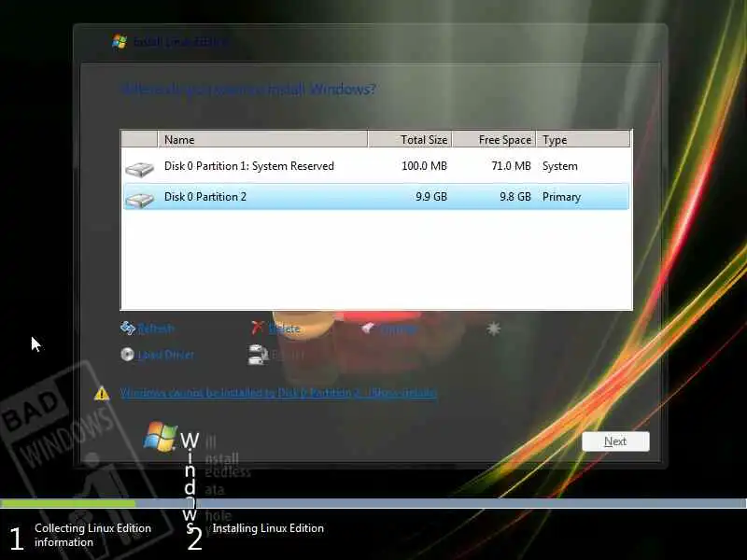The height and width of the screenshot is (560, 747).
Task: Click the 9.9 GB total size cell
Action: (431, 197)
